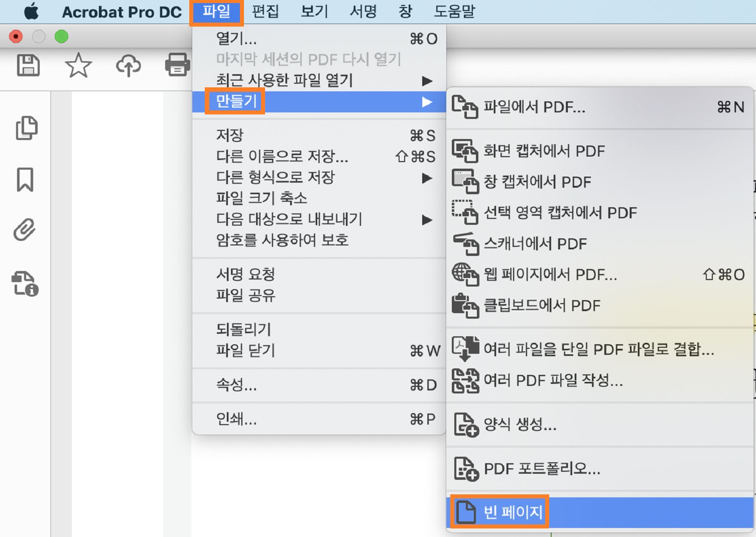Viewport: 756px width, 537px height.
Task: Choose '클립보드에서 PDF' option
Action: 542,305
